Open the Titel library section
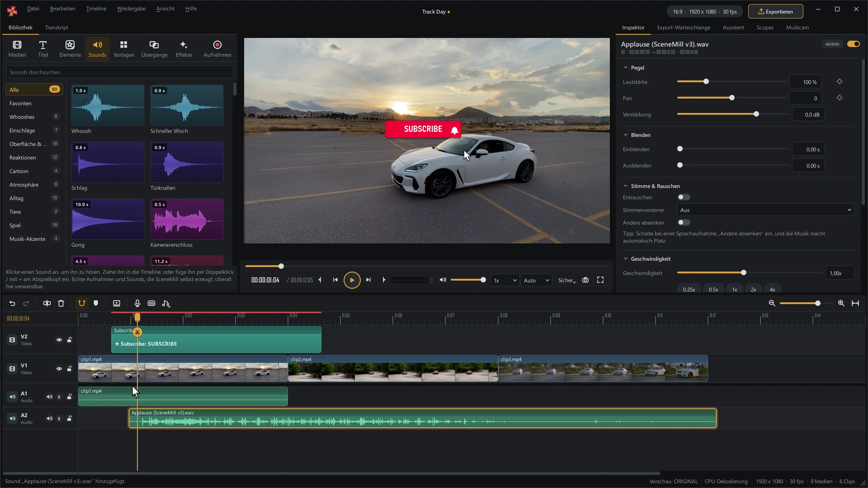868x488 pixels. [43, 49]
